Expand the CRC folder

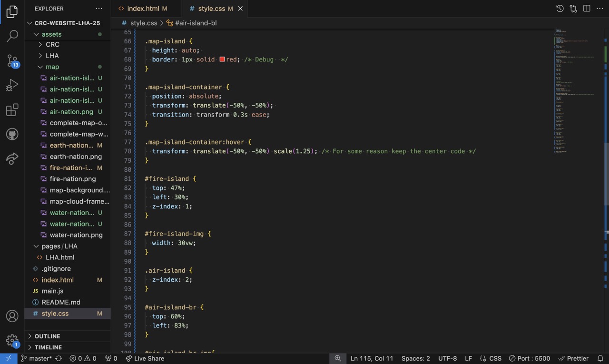(52, 44)
